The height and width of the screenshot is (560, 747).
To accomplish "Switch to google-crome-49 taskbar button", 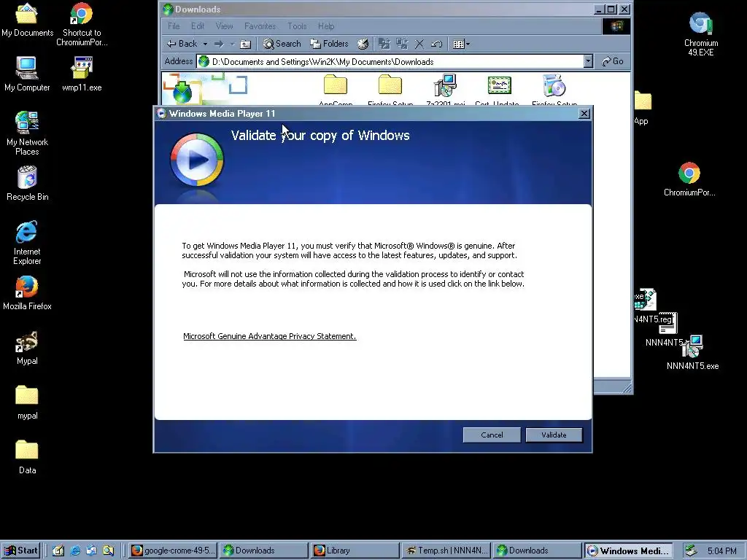I will [172, 551].
